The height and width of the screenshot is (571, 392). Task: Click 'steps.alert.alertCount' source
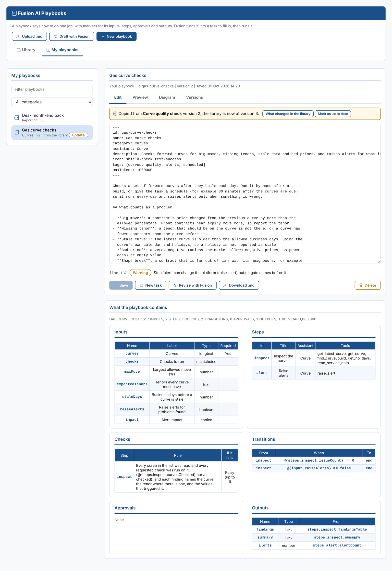click(337, 545)
